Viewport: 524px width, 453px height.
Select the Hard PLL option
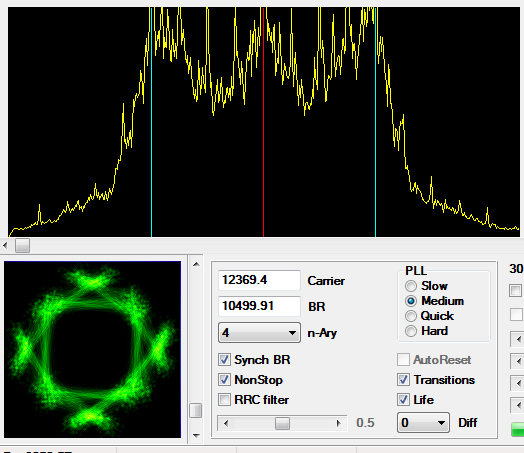411,331
